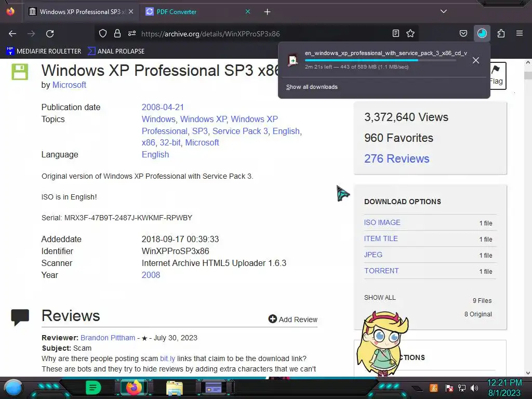Image resolution: width=532 pixels, height=399 pixels.
Task: Close the Windows XP Professional tab
Action: click(x=131, y=11)
